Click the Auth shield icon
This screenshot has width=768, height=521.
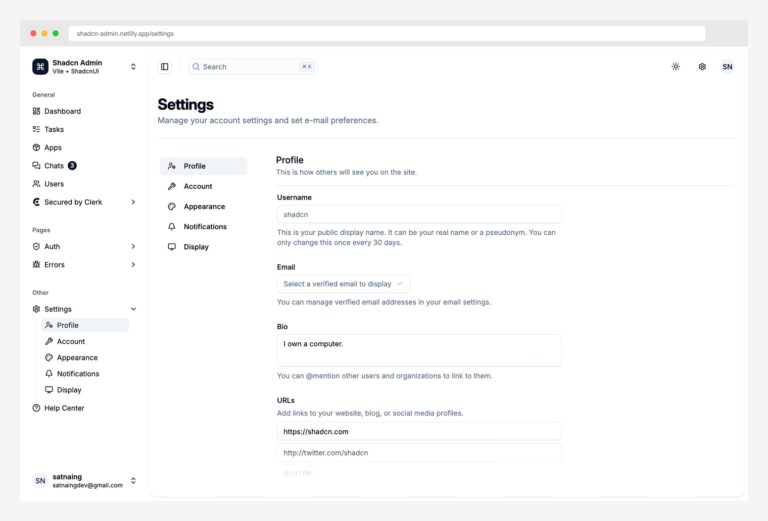click(36, 246)
